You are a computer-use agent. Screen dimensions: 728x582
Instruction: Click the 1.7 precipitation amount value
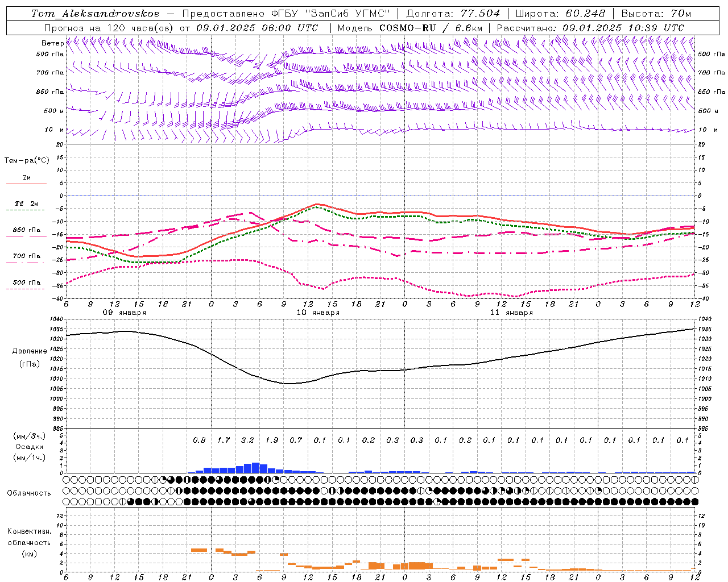(x=224, y=440)
